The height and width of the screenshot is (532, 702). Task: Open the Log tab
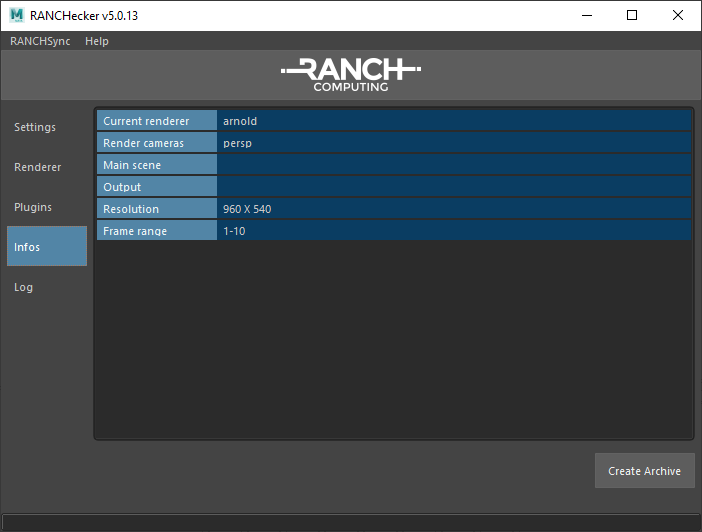click(47, 287)
